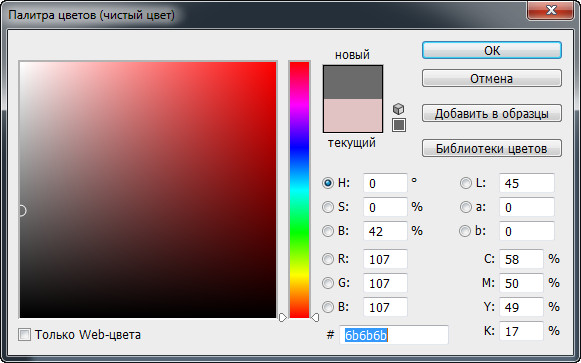Click the blue B field showing 107
Image resolution: width=581 pixels, height=363 pixels.
point(385,307)
